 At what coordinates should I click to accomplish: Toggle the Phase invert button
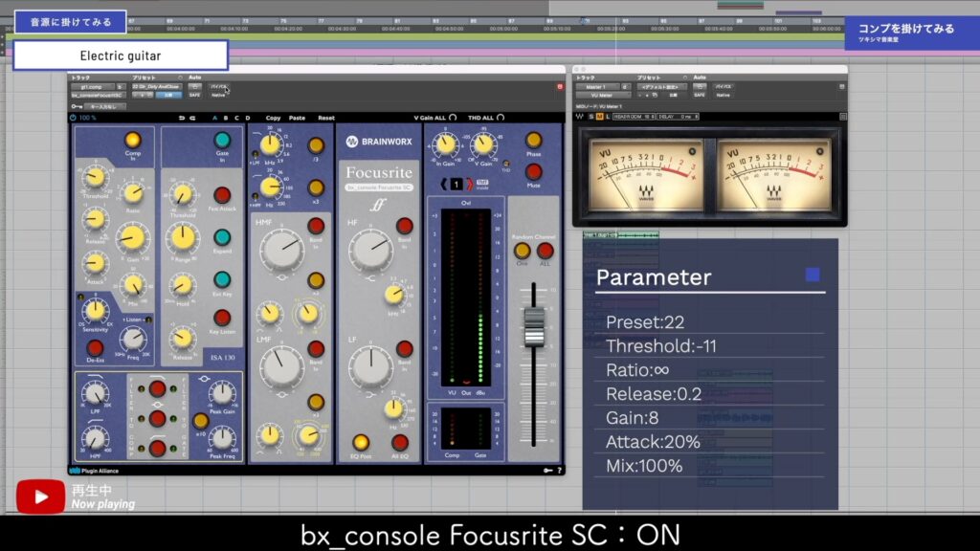pos(533,140)
